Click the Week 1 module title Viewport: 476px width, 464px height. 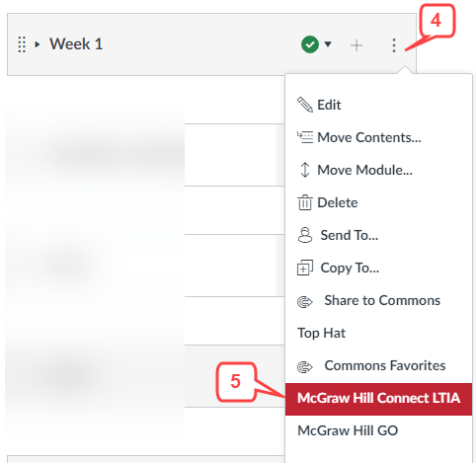(76, 44)
